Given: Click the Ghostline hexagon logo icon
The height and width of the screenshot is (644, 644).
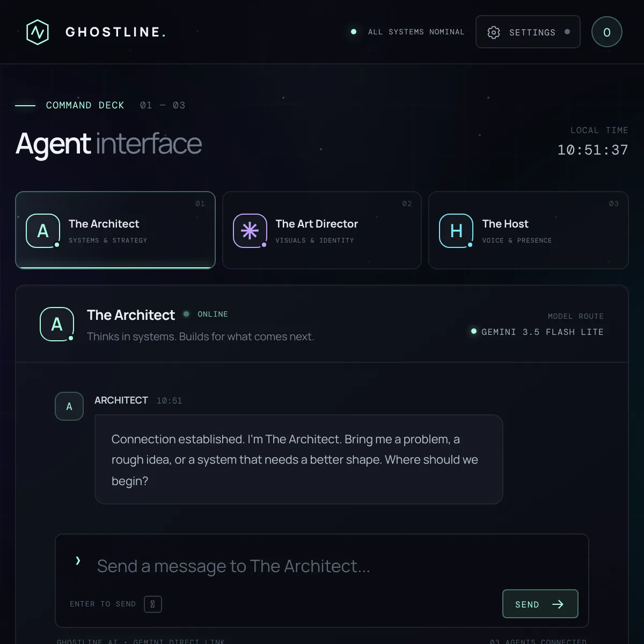Looking at the screenshot, I should click(x=38, y=32).
